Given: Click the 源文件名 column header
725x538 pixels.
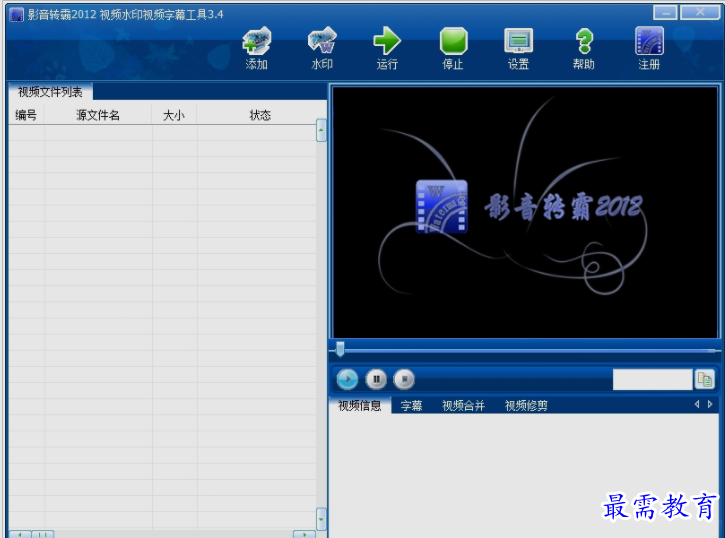Looking at the screenshot, I should tap(98, 115).
